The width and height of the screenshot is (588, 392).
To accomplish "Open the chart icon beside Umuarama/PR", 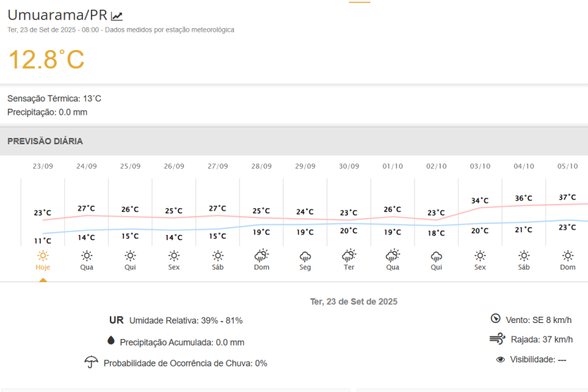I will click(117, 16).
